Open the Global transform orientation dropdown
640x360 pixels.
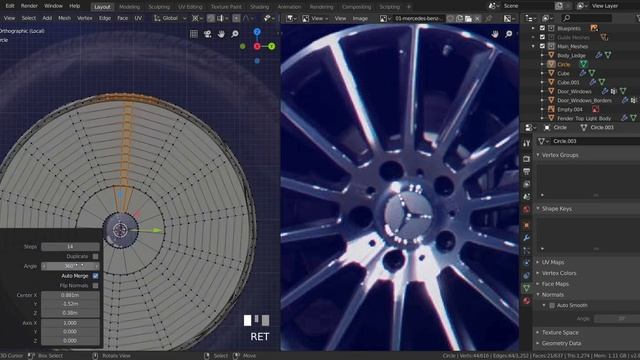[170, 18]
